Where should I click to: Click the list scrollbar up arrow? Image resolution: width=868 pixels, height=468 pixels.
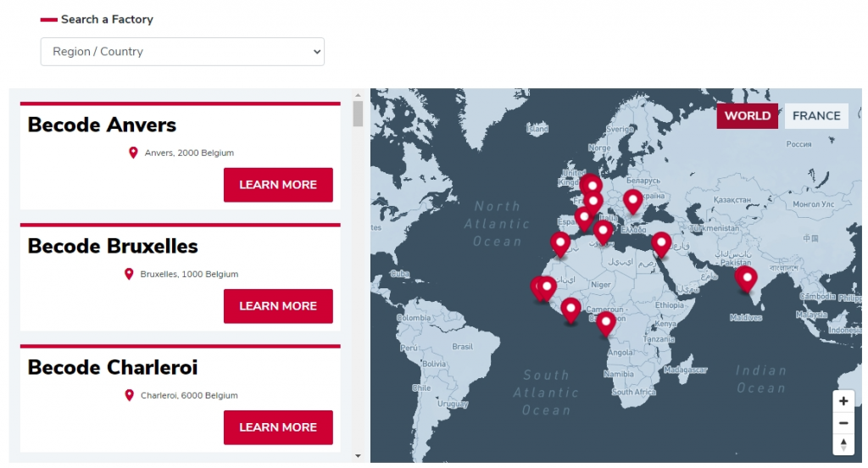click(358, 95)
